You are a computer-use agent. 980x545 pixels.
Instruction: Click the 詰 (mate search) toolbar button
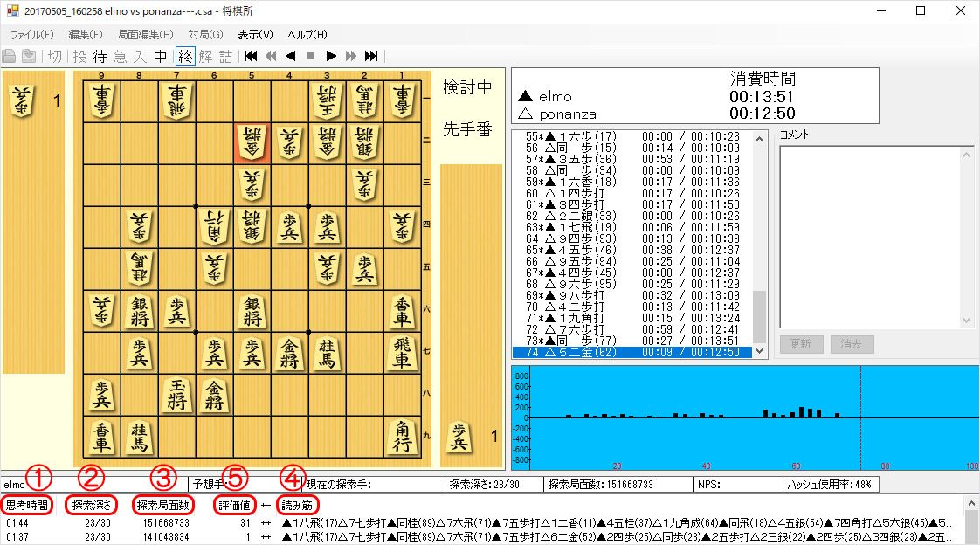click(225, 56)
